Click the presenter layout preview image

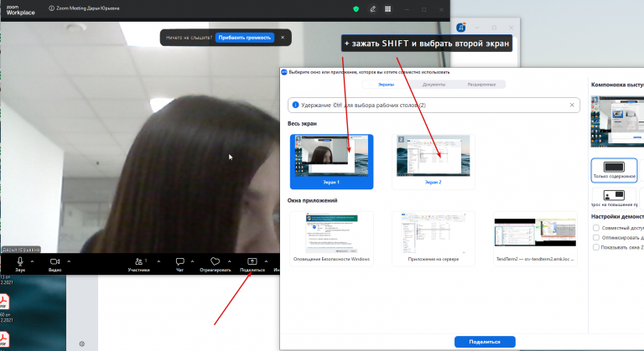[x=617, y=121]
